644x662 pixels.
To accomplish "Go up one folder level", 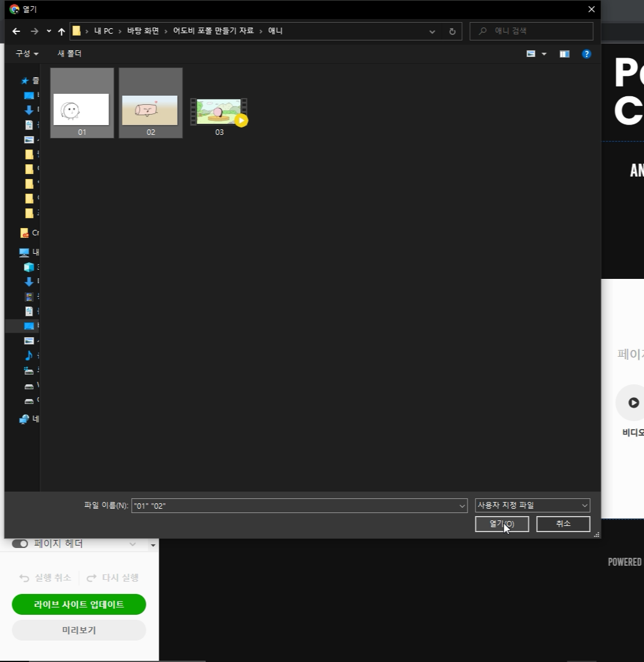I will point(61,31).
